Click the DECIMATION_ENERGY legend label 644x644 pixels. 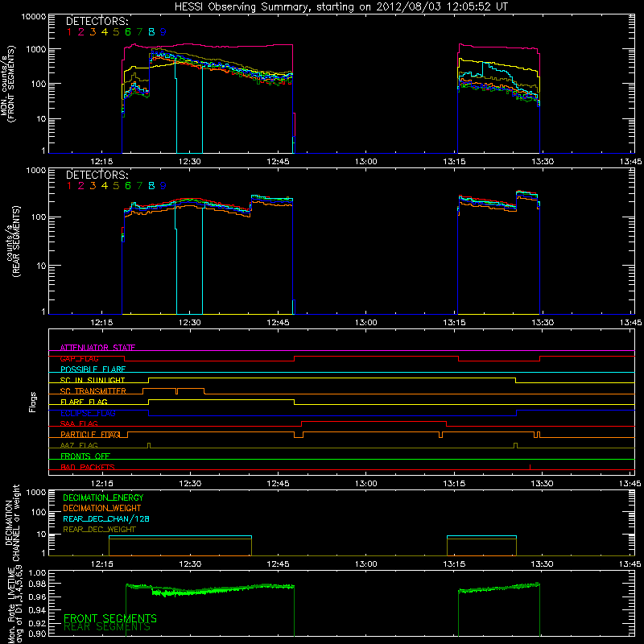tap(103, 497)
